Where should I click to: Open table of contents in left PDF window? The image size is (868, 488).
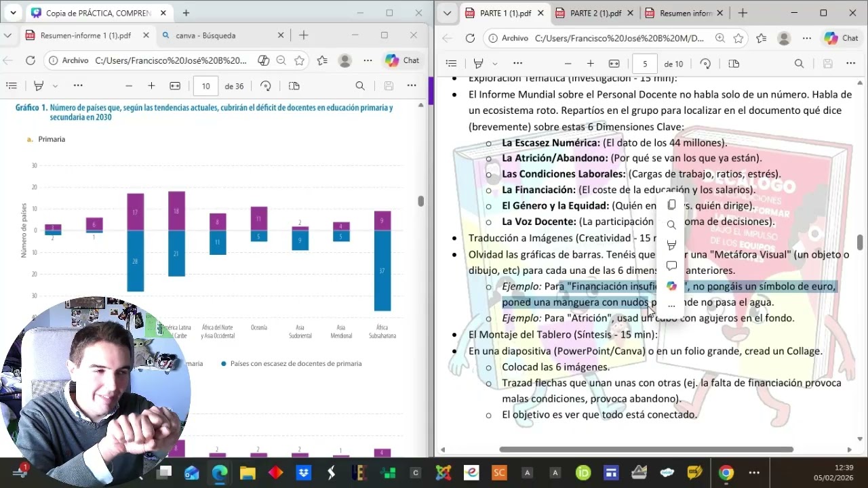(12, 86)
